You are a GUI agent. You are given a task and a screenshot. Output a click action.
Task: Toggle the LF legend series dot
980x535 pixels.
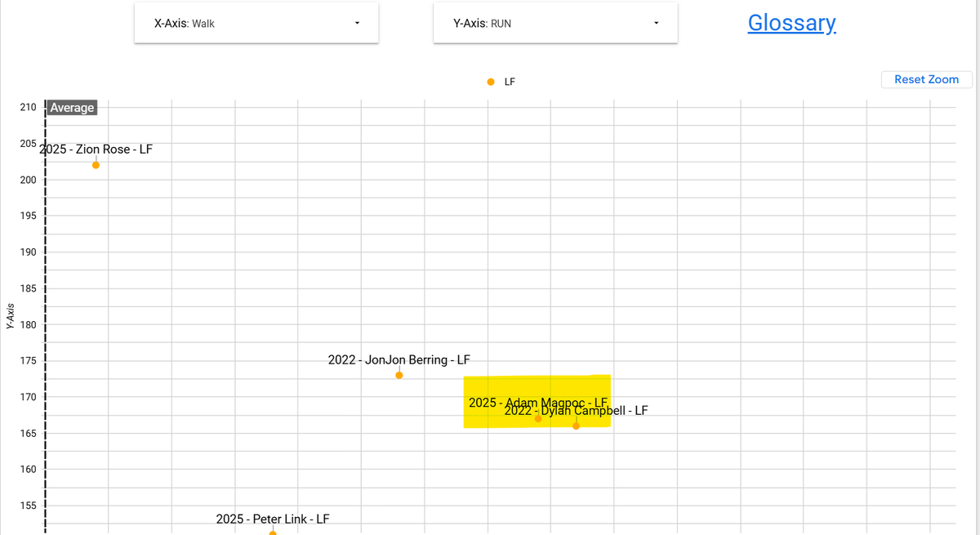point(491,82)
